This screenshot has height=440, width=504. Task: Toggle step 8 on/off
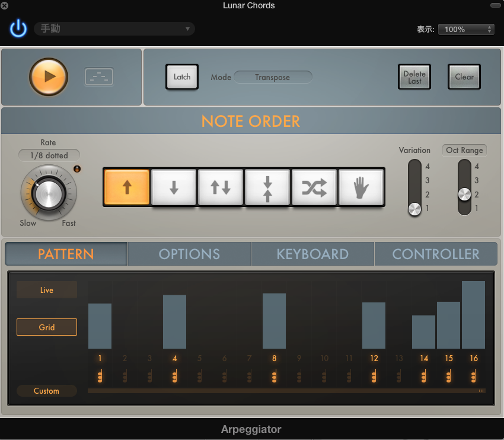[x=274, y=358]
